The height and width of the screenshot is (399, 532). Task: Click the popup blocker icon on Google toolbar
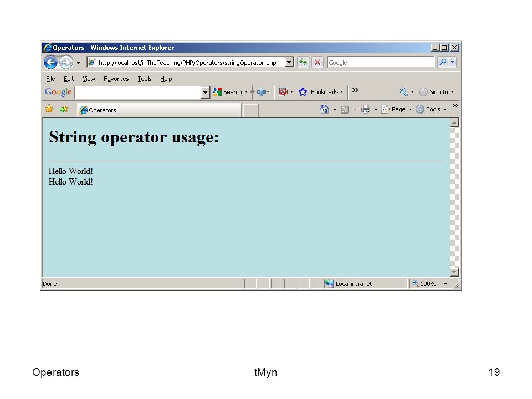(x=283, y=92)
